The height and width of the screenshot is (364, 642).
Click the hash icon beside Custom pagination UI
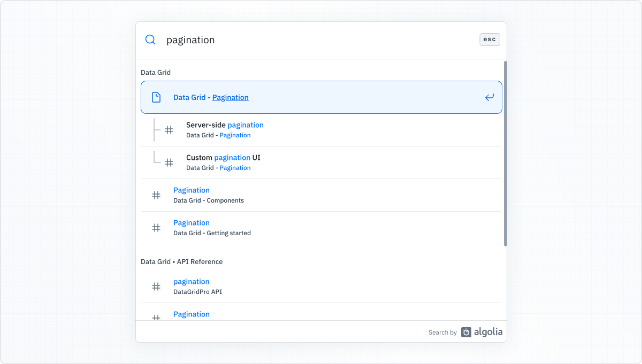point(170,162)
